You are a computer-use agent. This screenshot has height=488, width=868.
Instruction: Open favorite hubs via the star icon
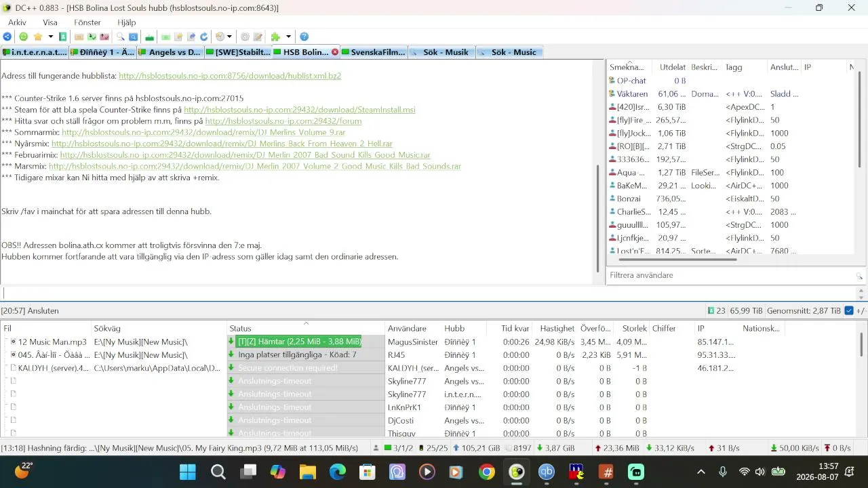click(38, 37)
